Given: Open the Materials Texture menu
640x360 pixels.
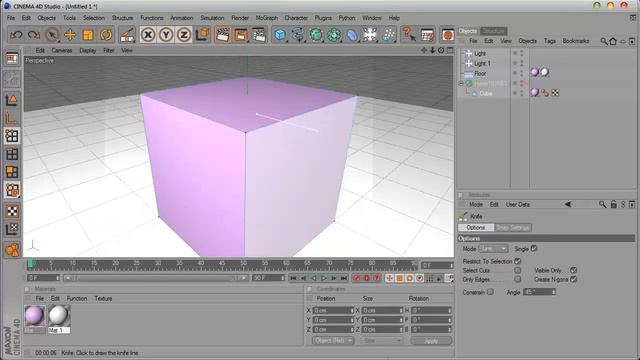Looking at the screenshot, I should click(x=103, y=299).
